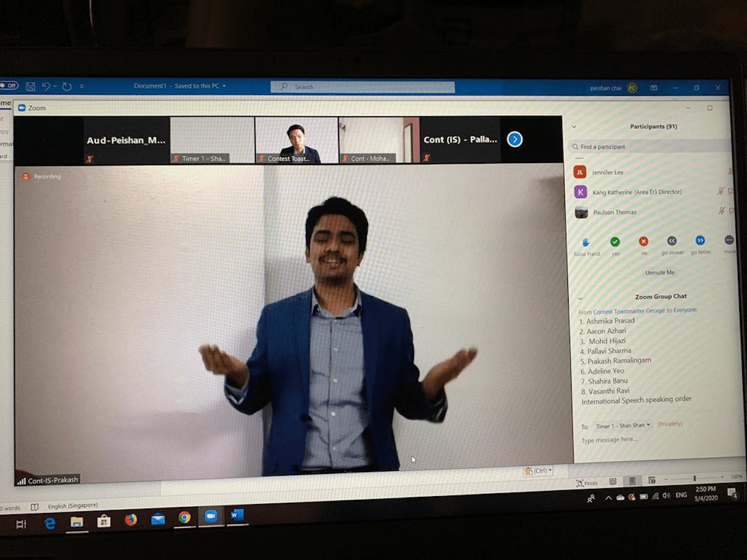Image resolution: width=747 pixels, height=560 pixels.
Task: Open File Explorer from taskbar
Action: [x=77, y=521]
